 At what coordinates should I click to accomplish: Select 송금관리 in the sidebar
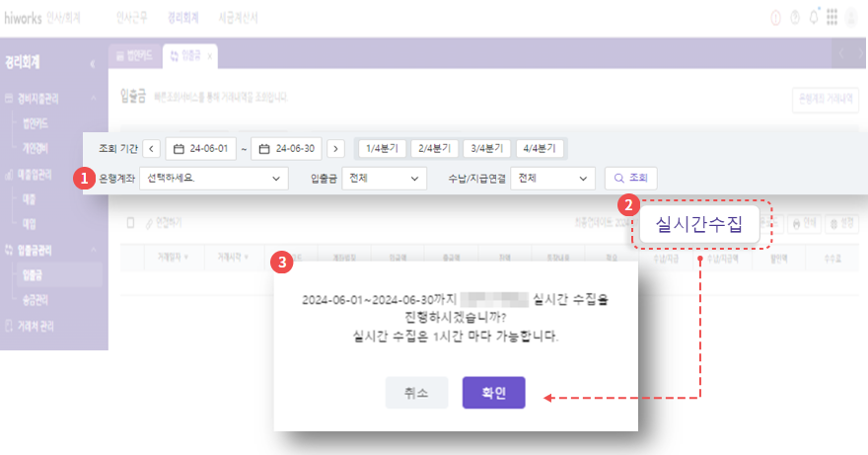[x=36, y=300]
